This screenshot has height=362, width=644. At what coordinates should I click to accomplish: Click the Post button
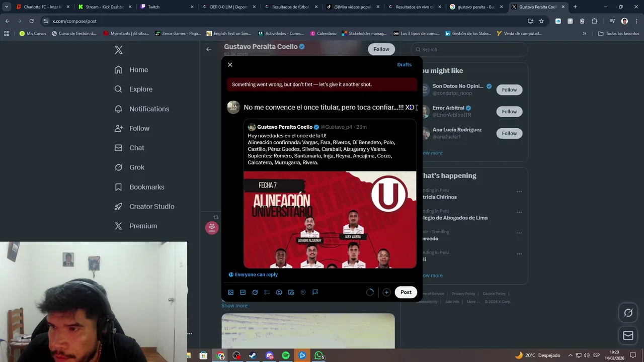tap(406, 292)
